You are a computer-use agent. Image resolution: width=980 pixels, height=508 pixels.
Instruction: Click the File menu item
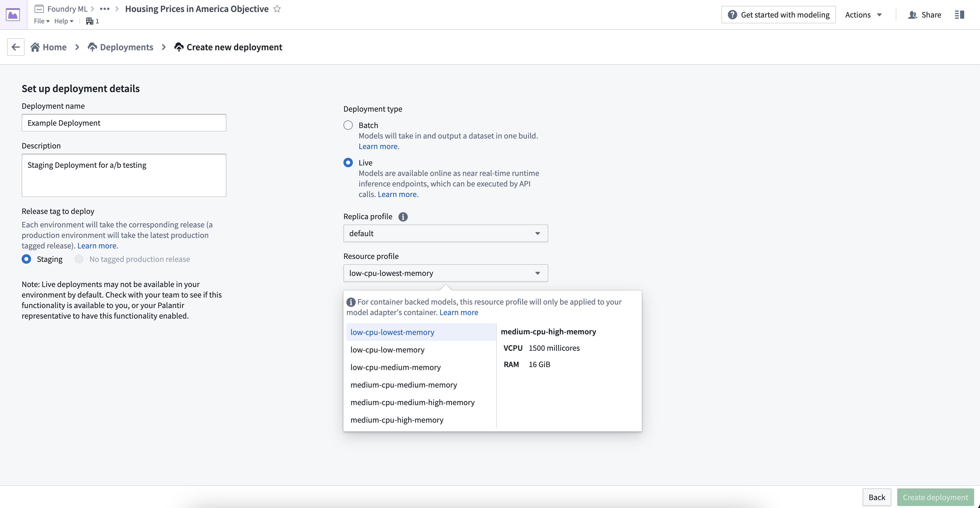40,21
